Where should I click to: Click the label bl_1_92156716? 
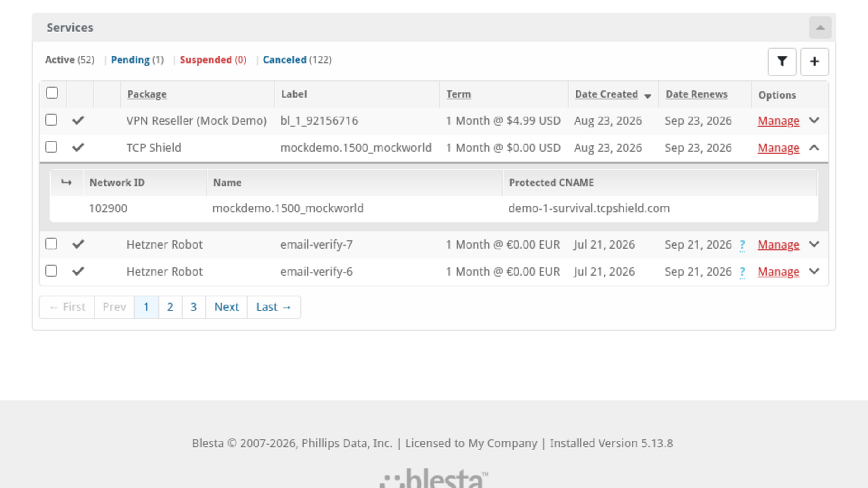319,121
